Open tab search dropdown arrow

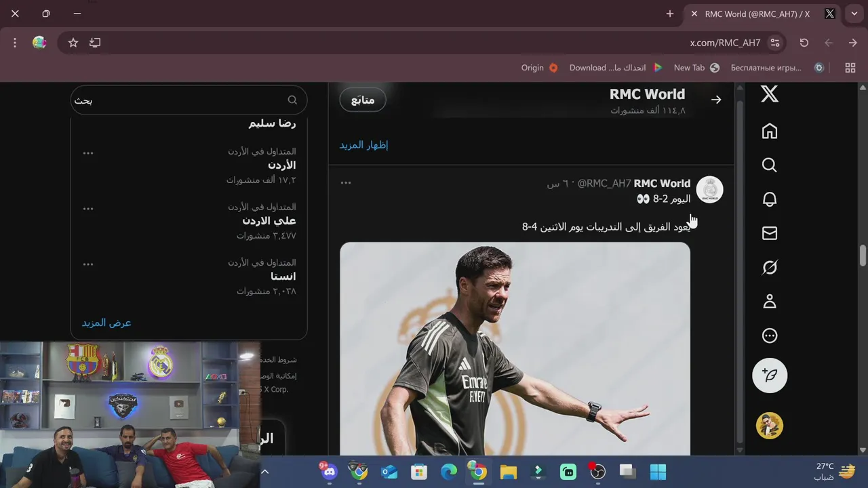(x=854, y=14)
